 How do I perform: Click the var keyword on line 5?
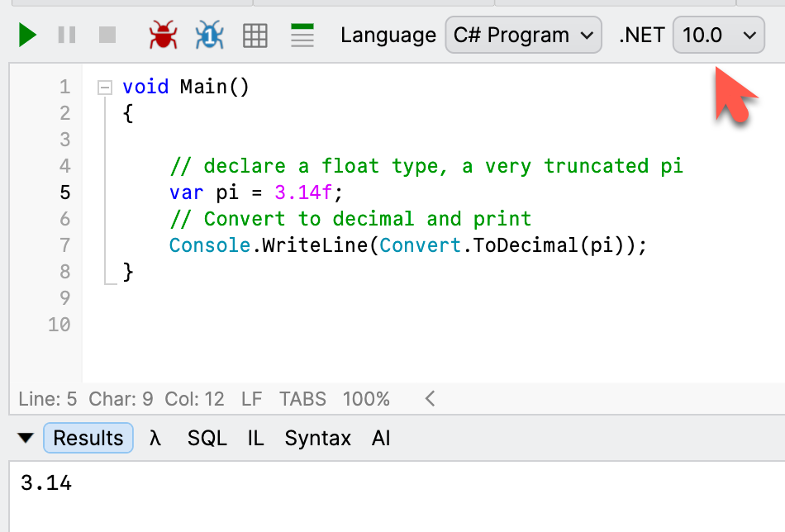coord(186,192)
